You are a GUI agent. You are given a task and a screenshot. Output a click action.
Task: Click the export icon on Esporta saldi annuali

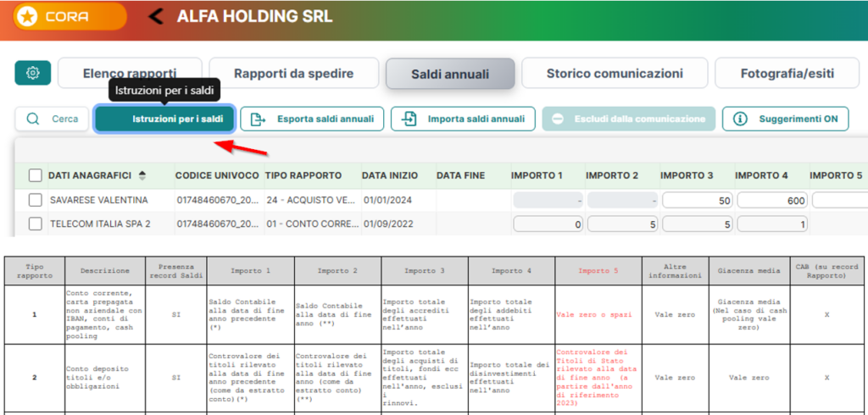258,119
